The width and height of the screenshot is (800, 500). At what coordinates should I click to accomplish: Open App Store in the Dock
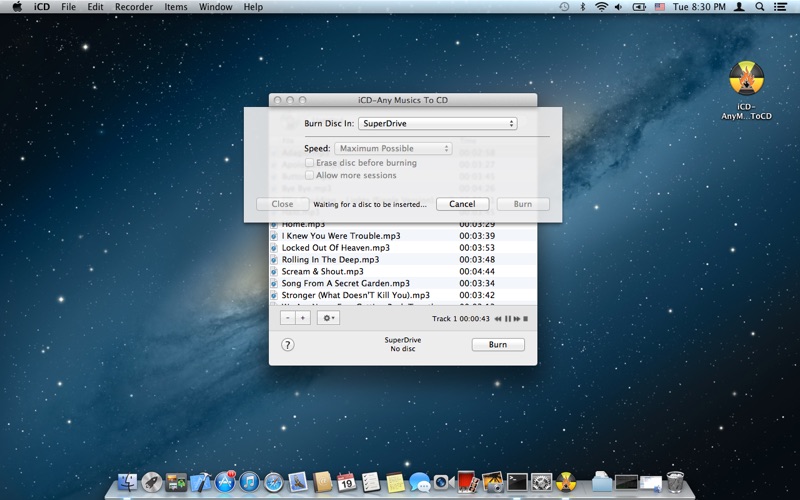[x=225, y=482]
